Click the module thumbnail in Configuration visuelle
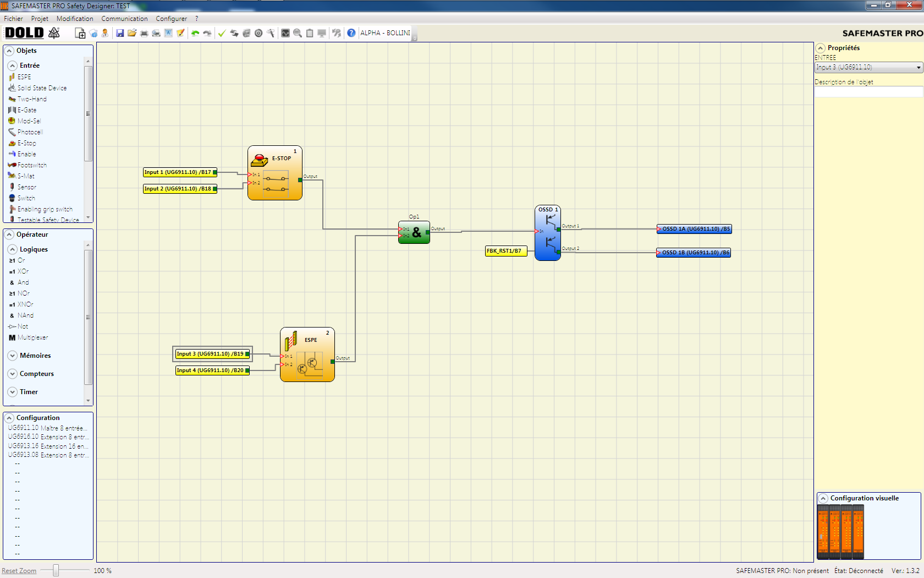This screenshot has width=924, height=578. 840,532
